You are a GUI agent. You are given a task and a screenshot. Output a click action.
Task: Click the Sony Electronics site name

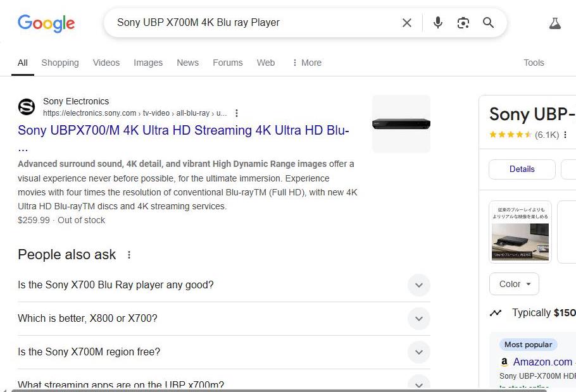[x=76, y=101]
